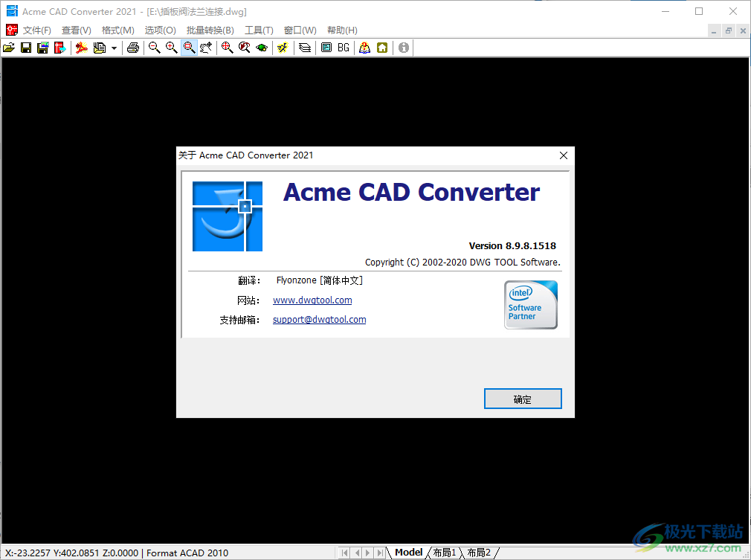Expand the dropdown arrow beside batch documents icon
Image resolution: width=751 pixels, height=560 pixels.
(114, 48)
